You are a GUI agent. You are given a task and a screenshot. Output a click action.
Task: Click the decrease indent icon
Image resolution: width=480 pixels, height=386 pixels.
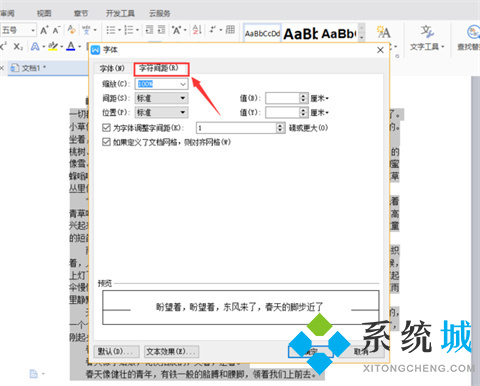coord(149,30)
